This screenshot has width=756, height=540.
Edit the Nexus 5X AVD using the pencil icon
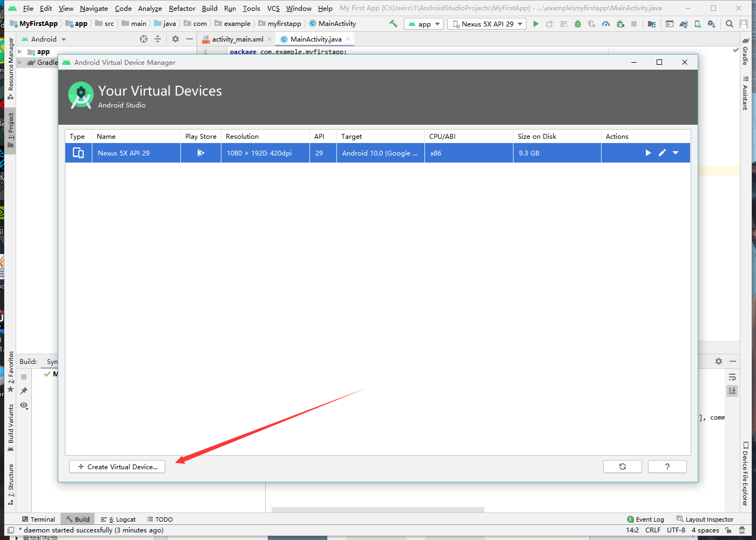click(x=662, y=153)
